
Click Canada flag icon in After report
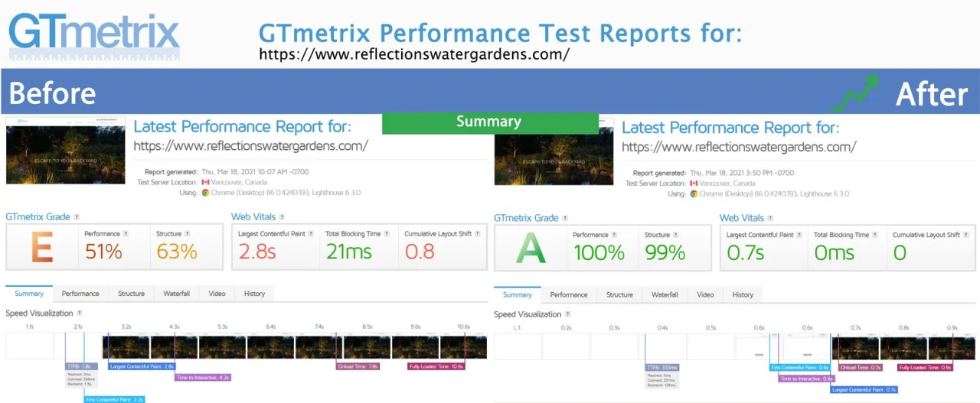click(694, 184)
